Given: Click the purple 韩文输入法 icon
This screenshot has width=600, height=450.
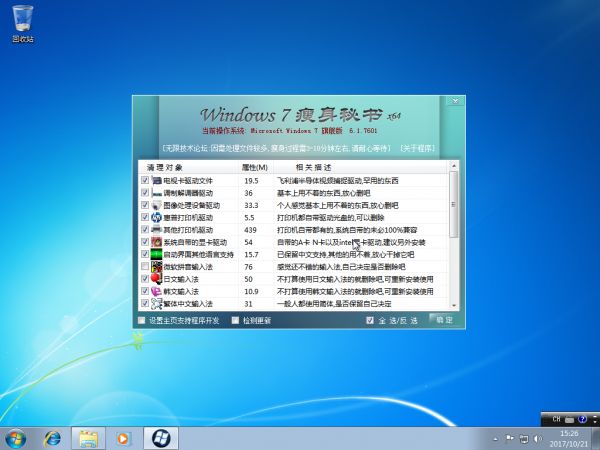Looking at the screenshot, I should (157, 291).
